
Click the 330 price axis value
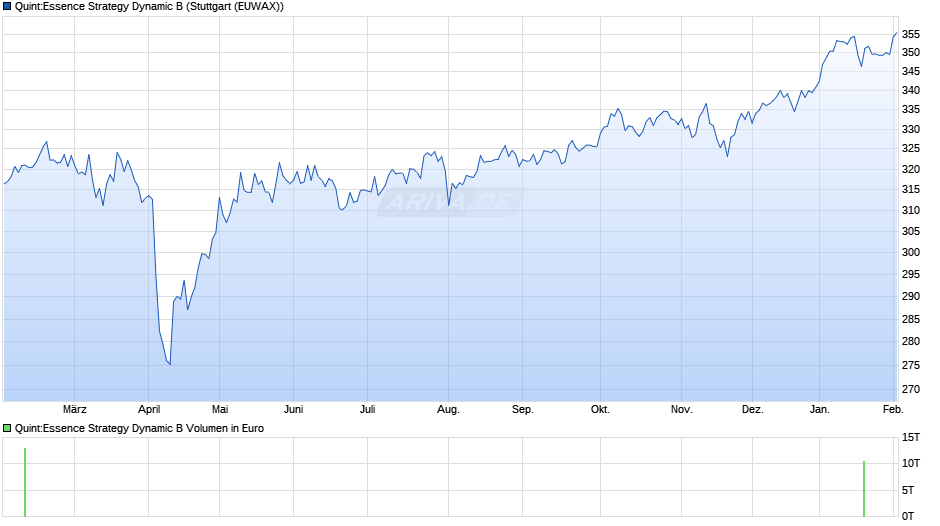[x=911, y=129]
